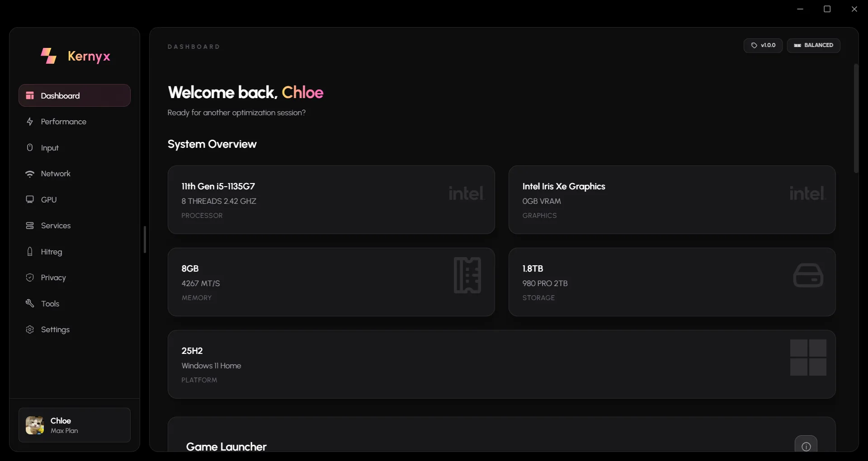868x461 pixels.
Task: Open the Hitreg menu item
Action: point(51,252)
